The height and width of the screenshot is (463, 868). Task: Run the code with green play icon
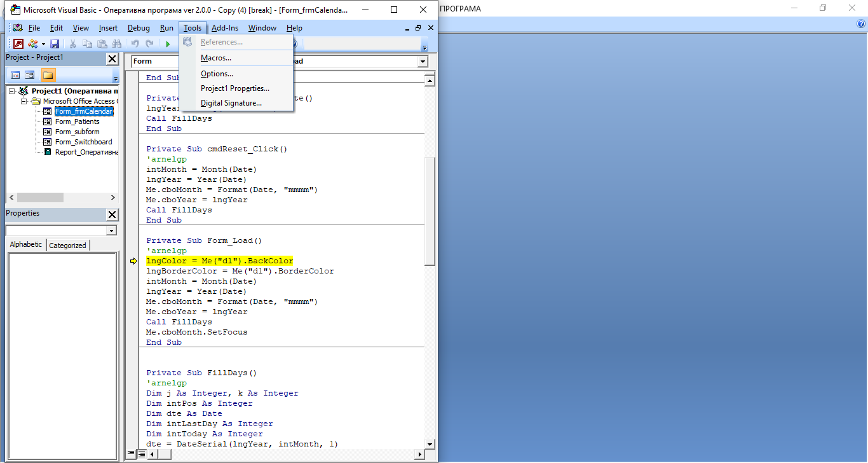pos(168,44)
